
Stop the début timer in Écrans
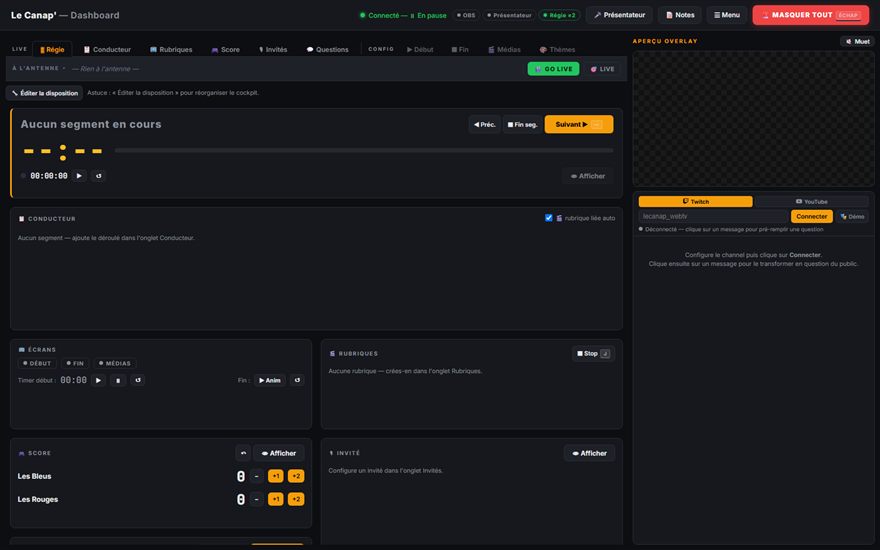click(118, 380)
